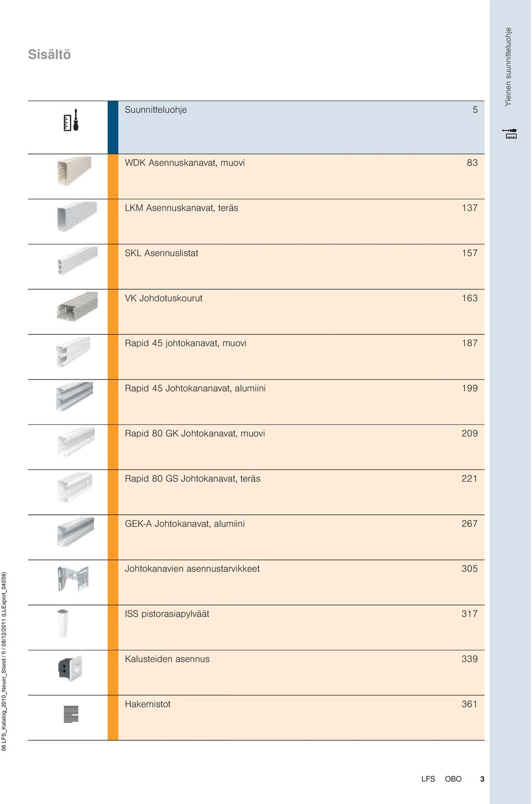Go to Rapid 45 johtokanavat, muovi

click(x=186, y=344)
